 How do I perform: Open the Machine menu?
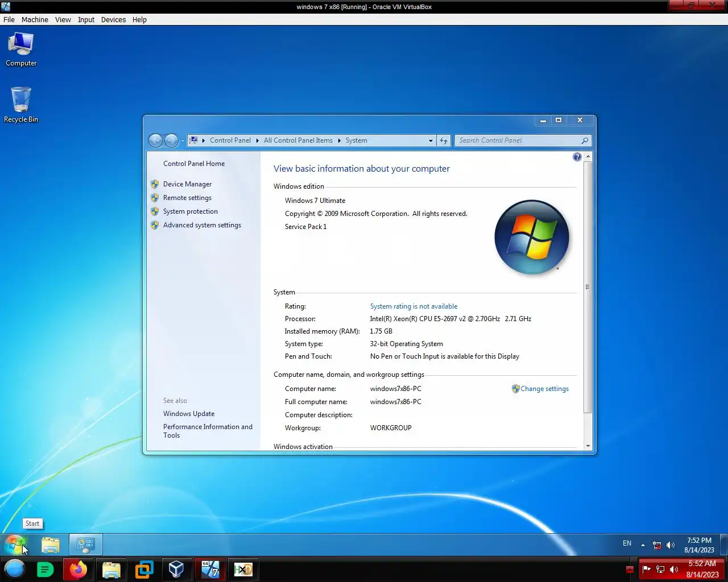(x=35, y=19)
